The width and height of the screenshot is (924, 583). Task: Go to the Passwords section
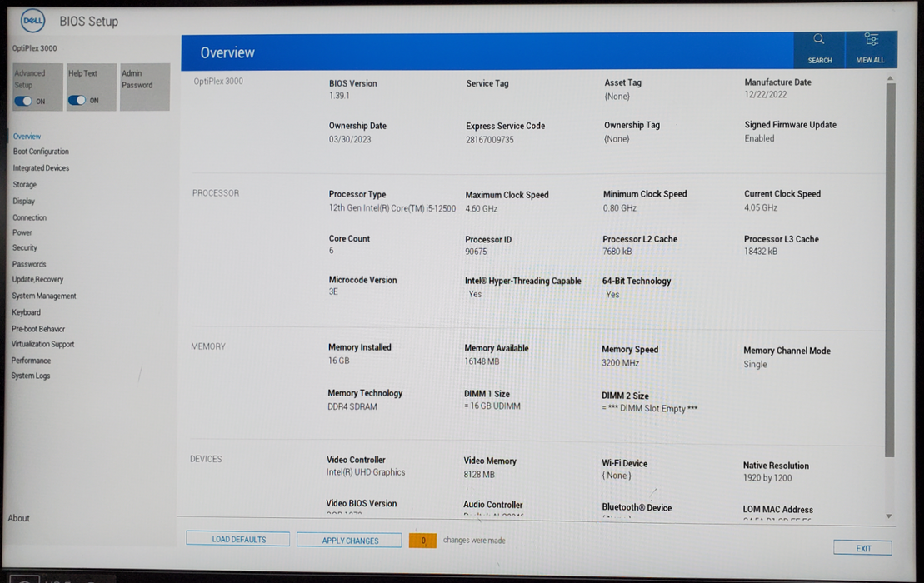pos(29,264)
